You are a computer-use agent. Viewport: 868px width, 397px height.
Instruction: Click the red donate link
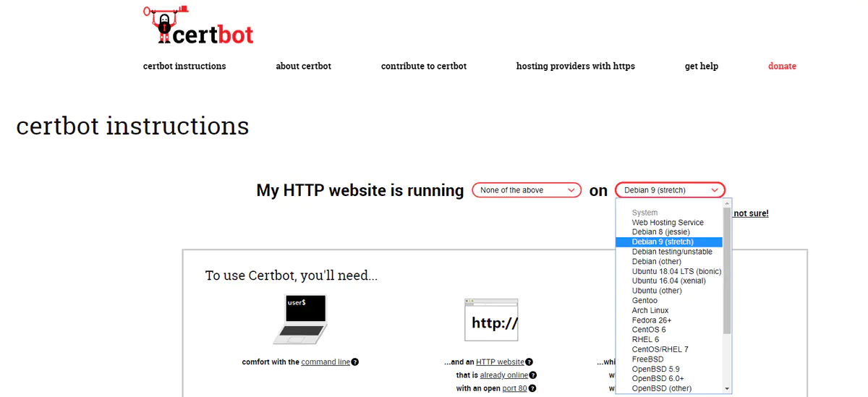pos(782,66)
